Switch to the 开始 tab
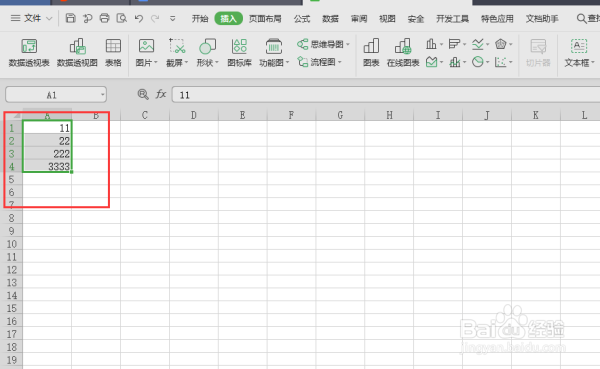The image size is (600, 369). (200, 18)
